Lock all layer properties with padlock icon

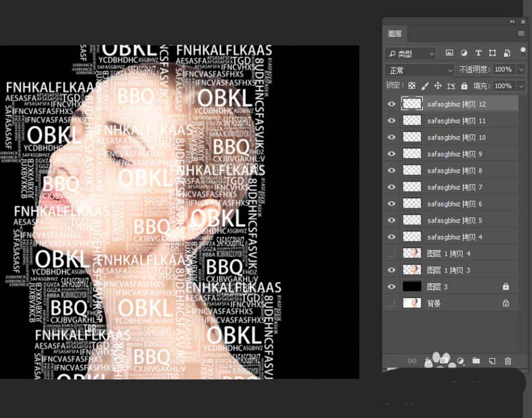463,86
